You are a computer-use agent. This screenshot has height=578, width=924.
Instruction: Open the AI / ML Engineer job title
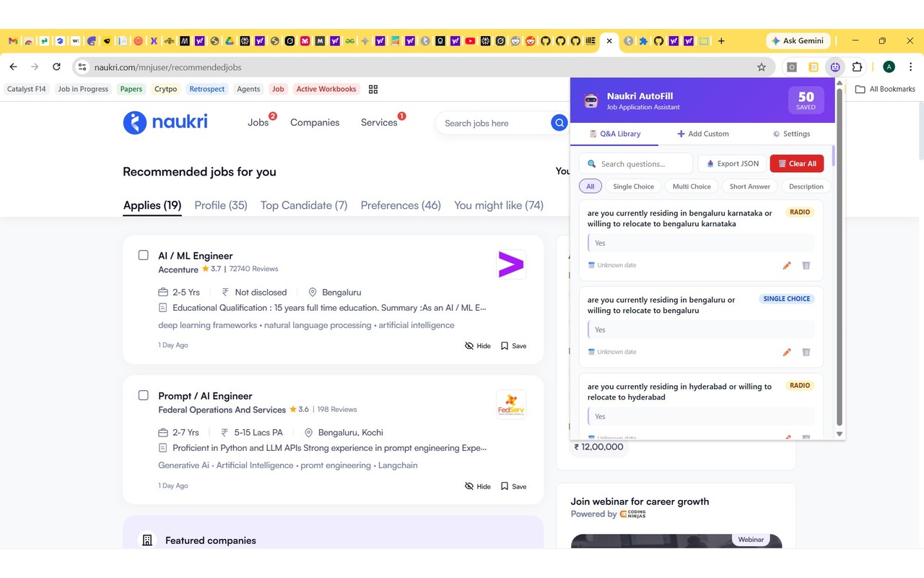point(196,256)
